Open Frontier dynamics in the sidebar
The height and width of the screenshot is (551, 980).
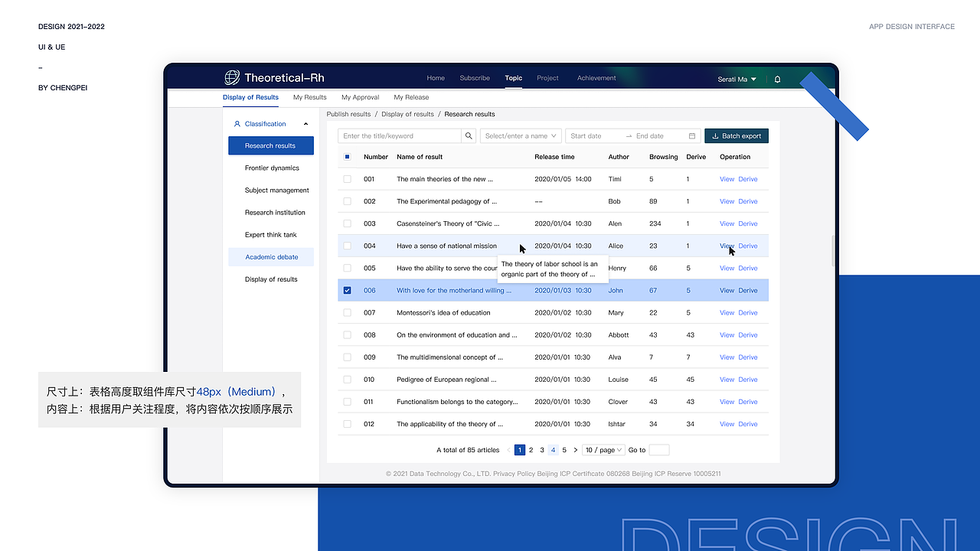271,168
